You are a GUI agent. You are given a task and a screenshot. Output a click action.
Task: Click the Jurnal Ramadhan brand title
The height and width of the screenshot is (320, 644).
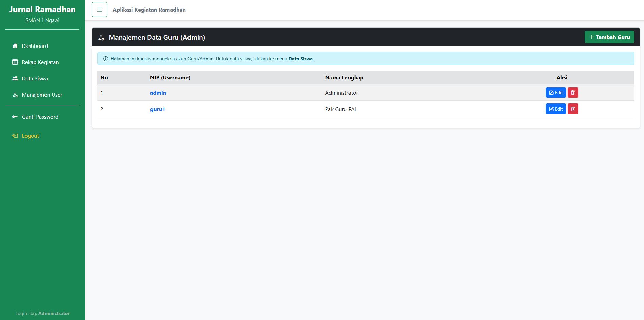[42, 10]
